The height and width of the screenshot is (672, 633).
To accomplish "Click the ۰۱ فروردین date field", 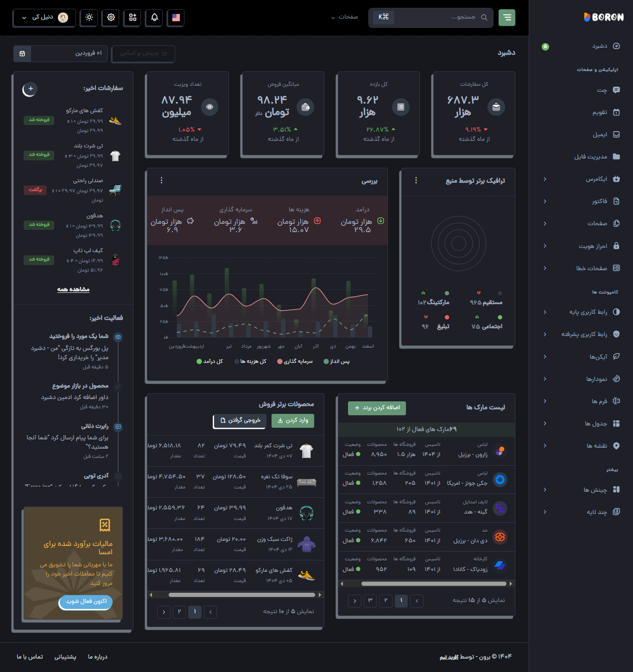I will 69,53.
